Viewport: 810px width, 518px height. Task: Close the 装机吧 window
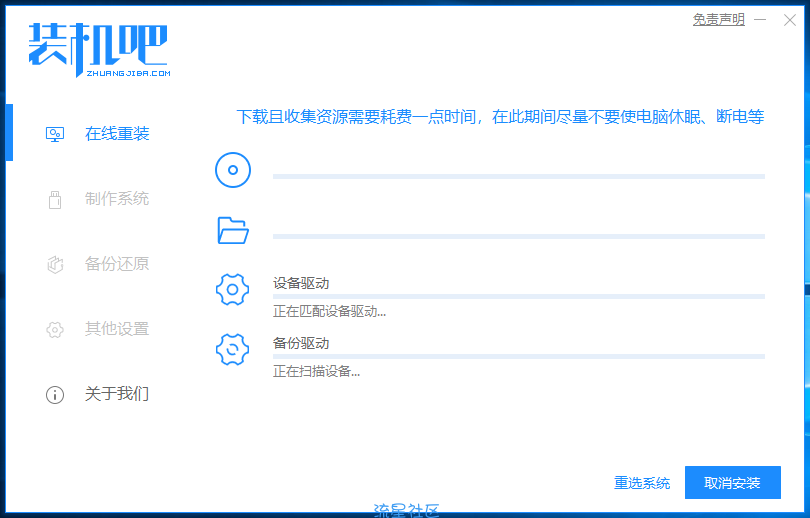click(x=789, y=20)
